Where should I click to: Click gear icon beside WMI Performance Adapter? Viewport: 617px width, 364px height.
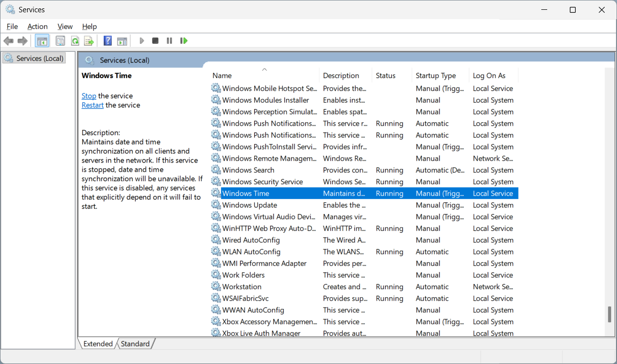(x=216, y=263)
